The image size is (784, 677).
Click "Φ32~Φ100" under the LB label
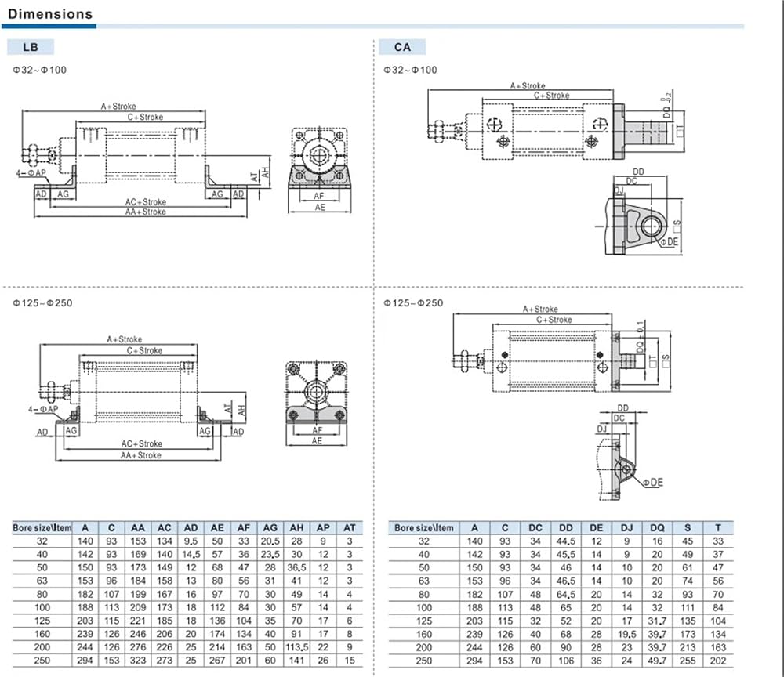(39, 70)
